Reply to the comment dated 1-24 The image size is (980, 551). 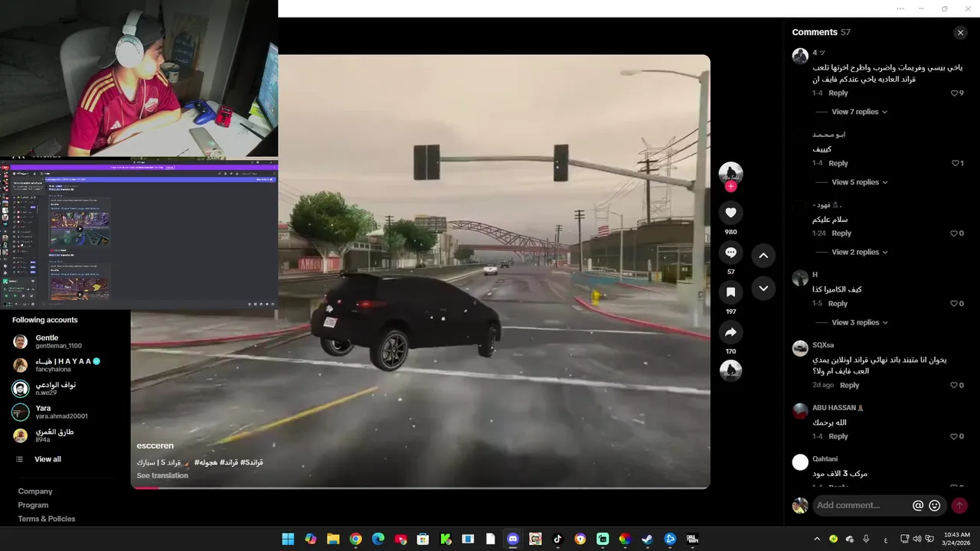841,233
